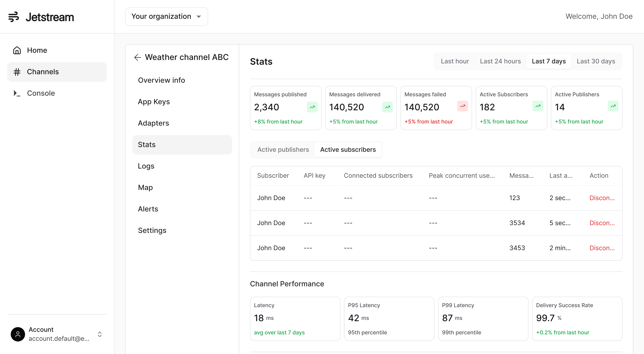Image resolution: width=644 pixels, height=354 pixels.
Task: Click the Connected subscribers column header
Action: click(378, 176)
